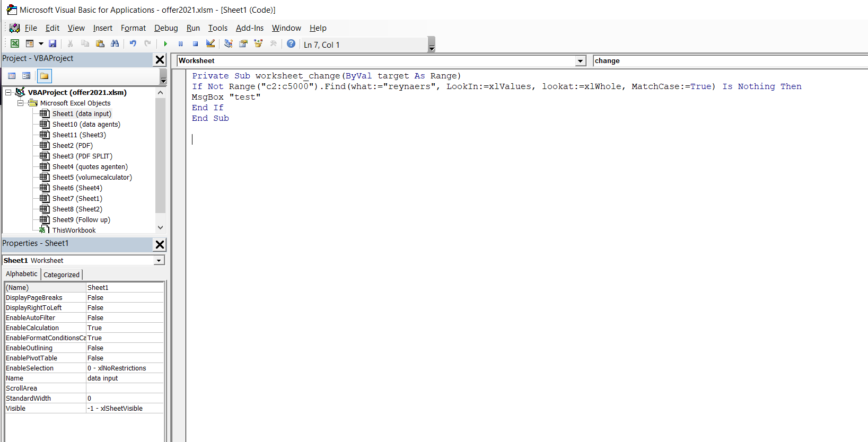Click View Microsoft Excel icon
The image size is (868, 442).
[15, 43]
